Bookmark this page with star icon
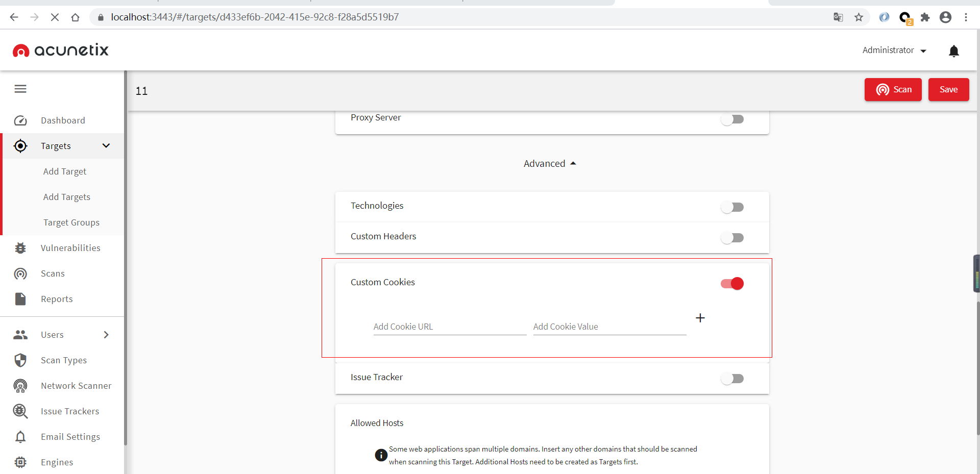 click(859, 17)
